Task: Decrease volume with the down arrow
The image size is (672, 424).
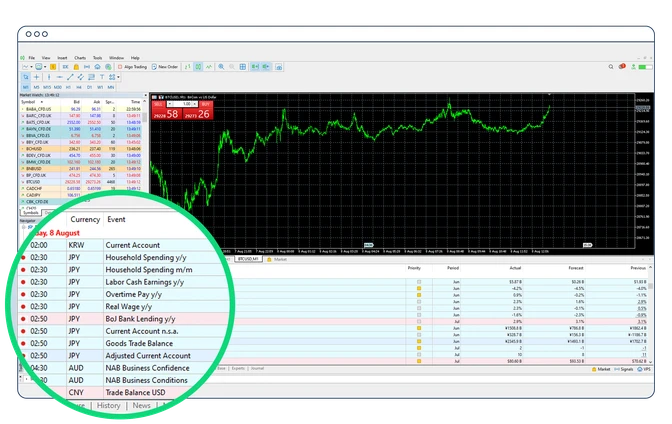Action: click(170, 104)
